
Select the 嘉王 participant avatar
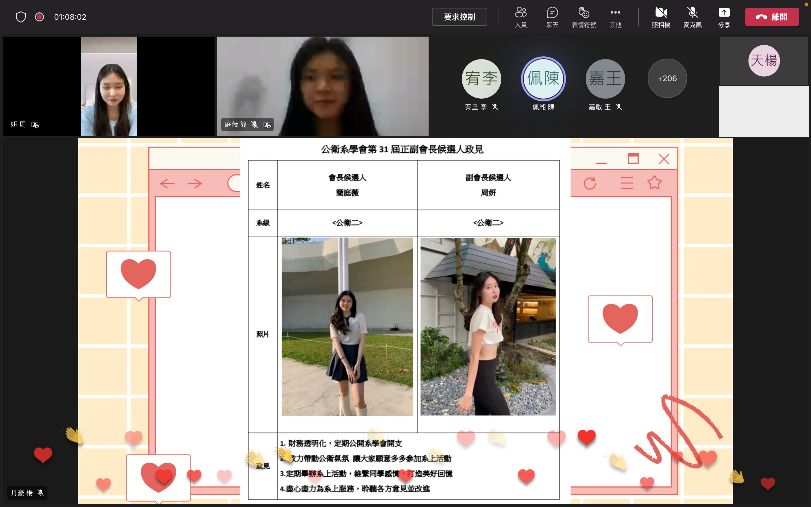coord(605,78)
